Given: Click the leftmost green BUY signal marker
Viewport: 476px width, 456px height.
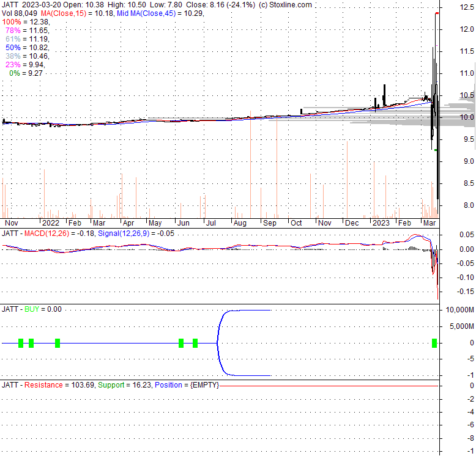Looking at the screenshot, I should [20, 343].
